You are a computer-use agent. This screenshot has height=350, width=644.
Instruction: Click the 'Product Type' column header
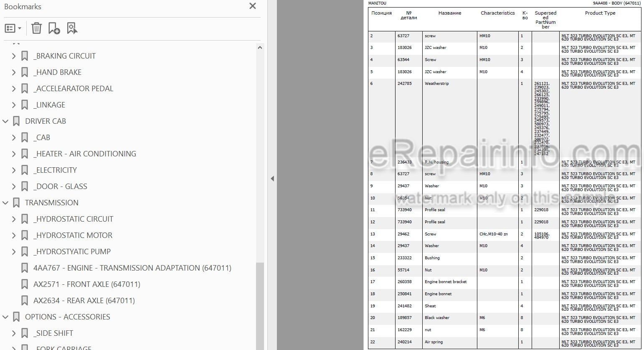coord(600,13)
